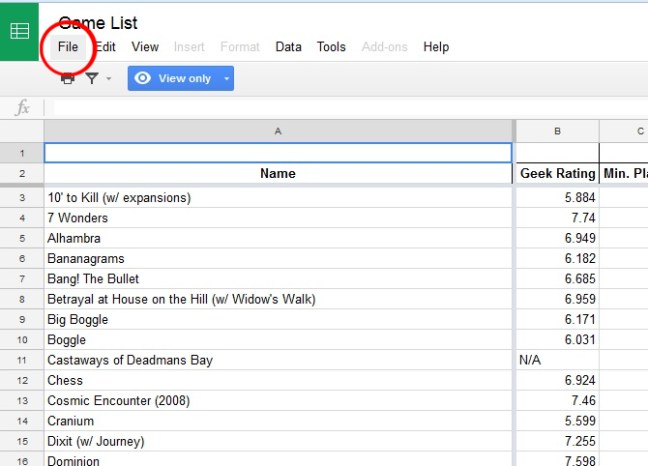Click the Game List document title

coord(98,22)
